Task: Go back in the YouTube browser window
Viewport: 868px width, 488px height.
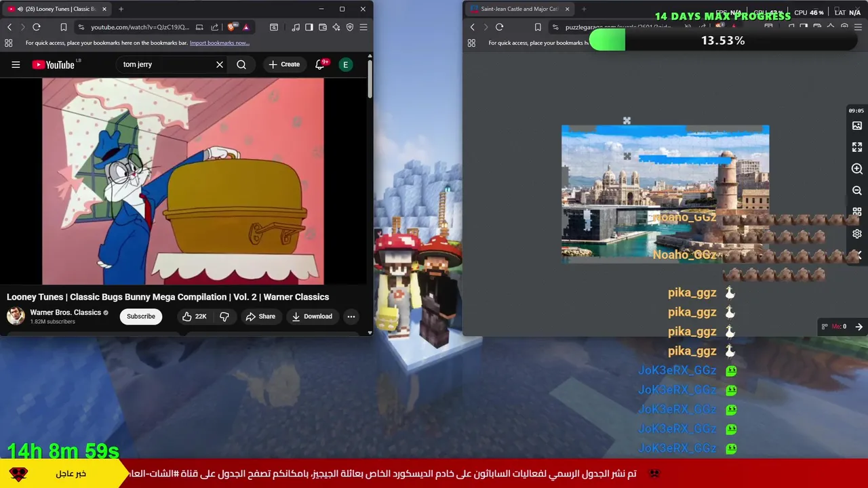Action: (x=9, y=27)
